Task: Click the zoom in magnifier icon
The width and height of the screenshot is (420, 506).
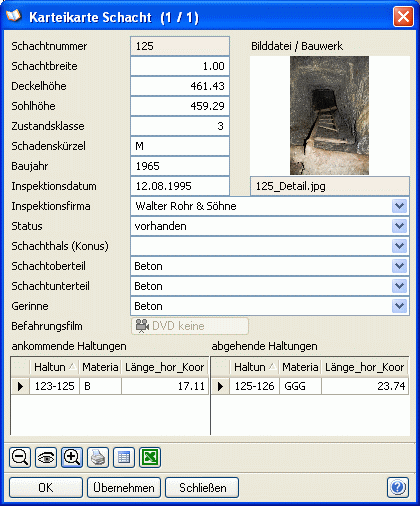Action: 72,457
